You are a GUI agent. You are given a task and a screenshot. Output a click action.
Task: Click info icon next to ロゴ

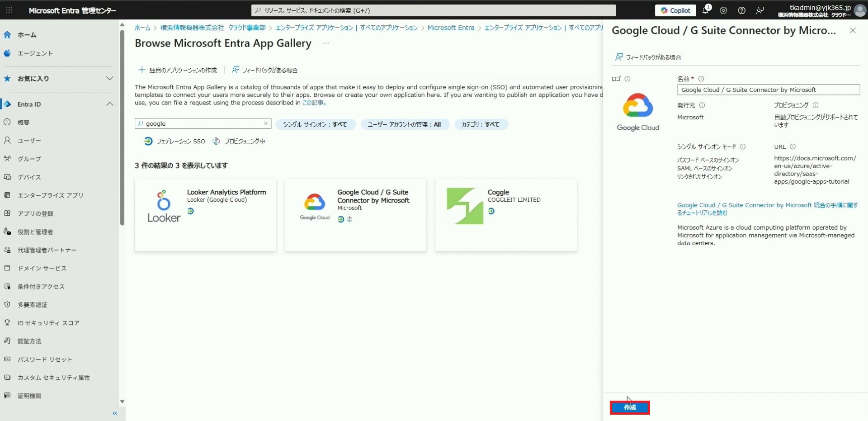pyautogui.click(x=627, y=79)
